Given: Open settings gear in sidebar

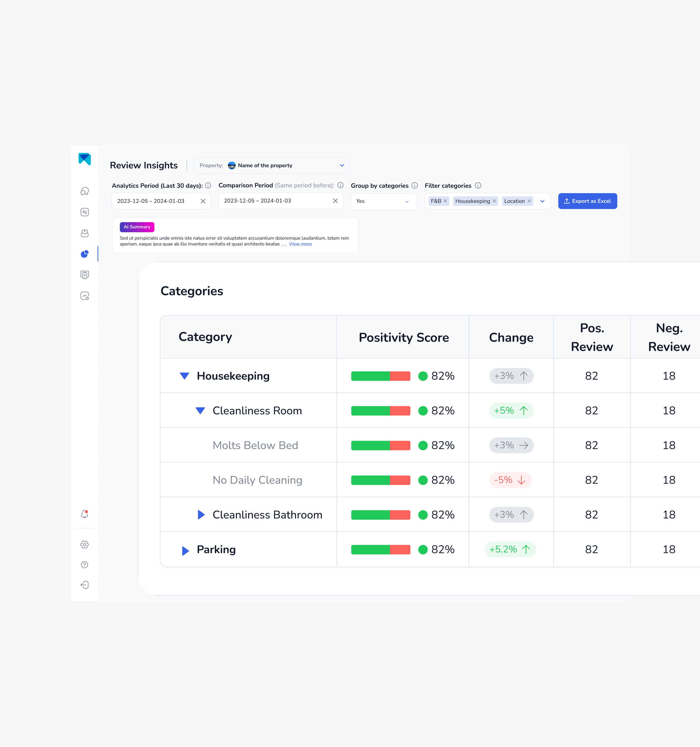Looking at the screenshot, I should (85, 544).
